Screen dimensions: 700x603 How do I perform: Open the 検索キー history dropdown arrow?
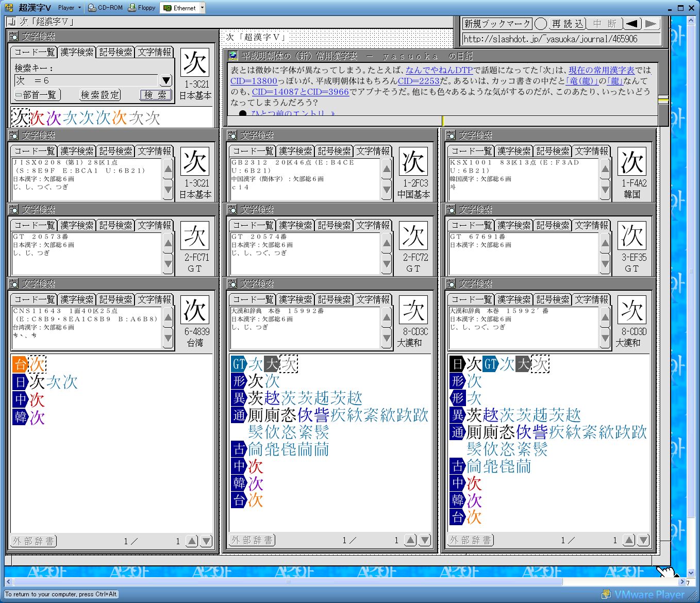tap(166, 80)
